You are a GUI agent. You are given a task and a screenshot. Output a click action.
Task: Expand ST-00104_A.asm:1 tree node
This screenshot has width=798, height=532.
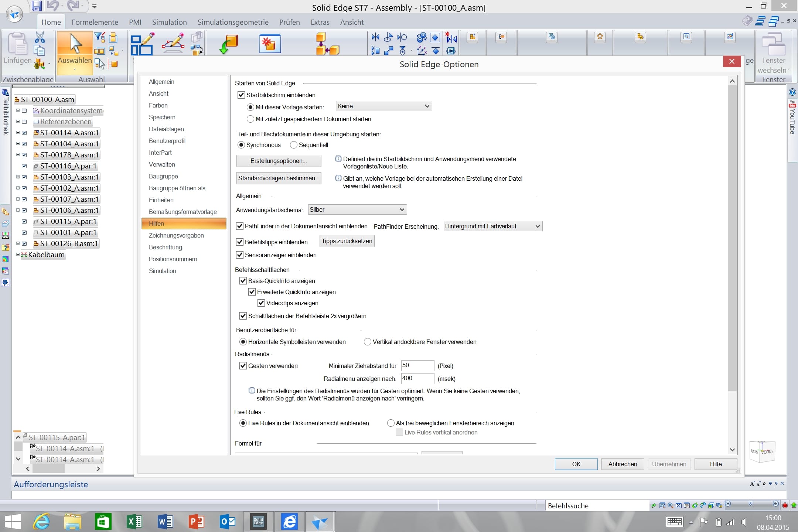point(18,144)
